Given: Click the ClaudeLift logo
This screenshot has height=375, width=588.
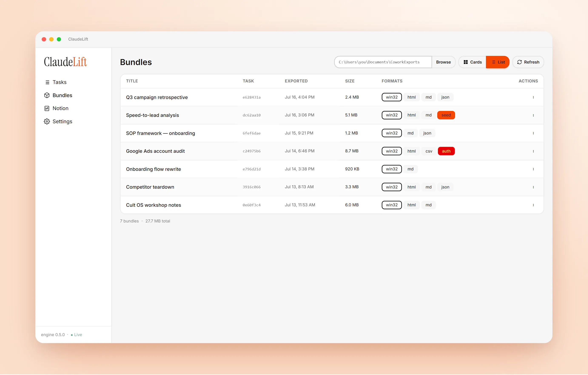Looking at the screenshot, I should click(65, 62).
